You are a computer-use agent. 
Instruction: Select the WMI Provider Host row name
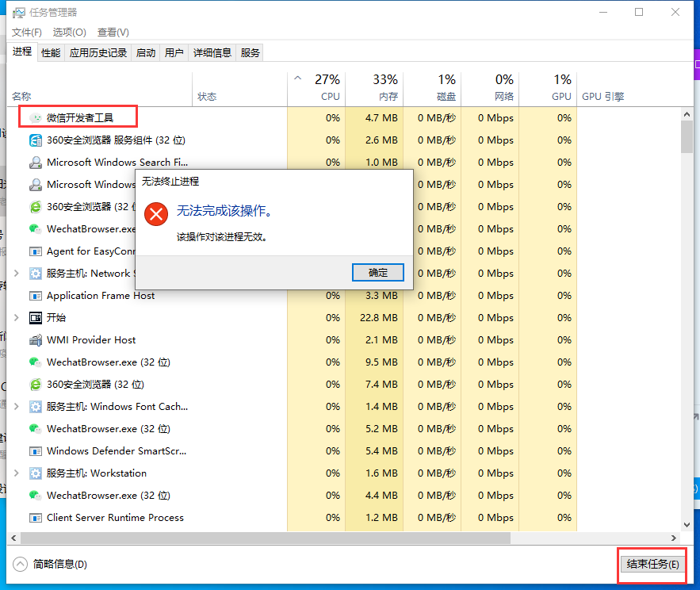pyautogui.click(x=91, y=340)
